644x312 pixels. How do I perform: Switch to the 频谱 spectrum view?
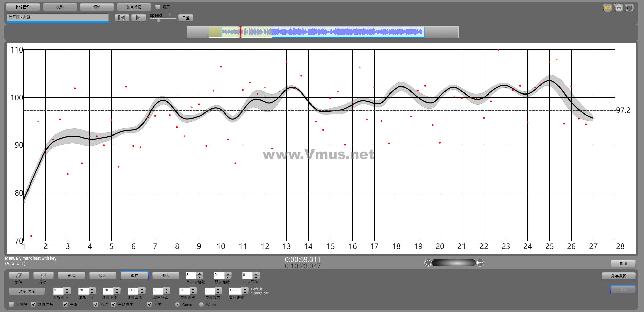(97, 7)
